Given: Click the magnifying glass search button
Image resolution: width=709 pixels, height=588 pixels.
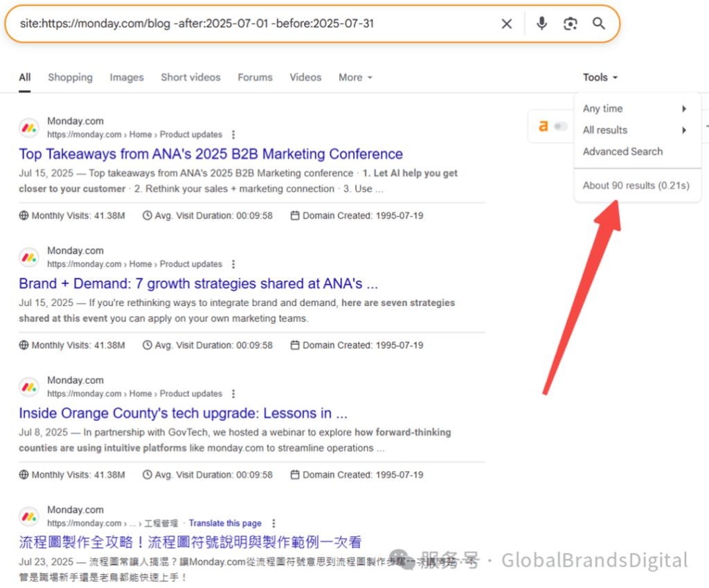Looking at the screenshot, I should pos(599,24).
